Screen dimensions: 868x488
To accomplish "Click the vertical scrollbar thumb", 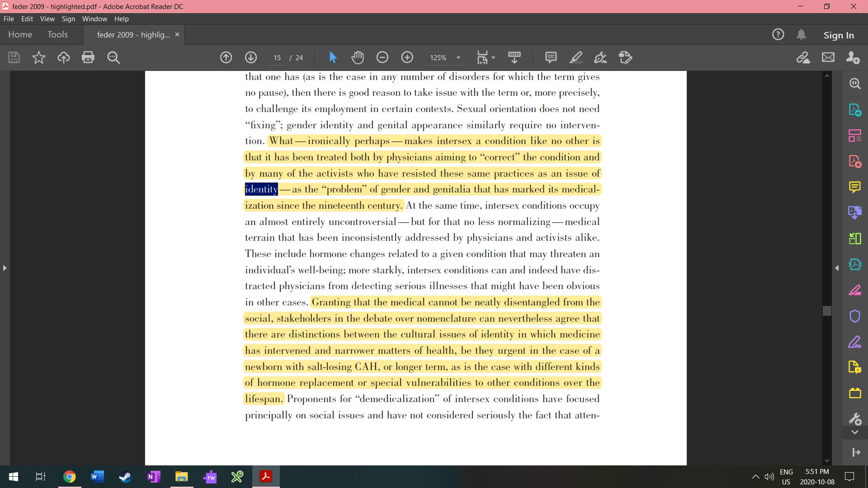I will coord(827,311).
